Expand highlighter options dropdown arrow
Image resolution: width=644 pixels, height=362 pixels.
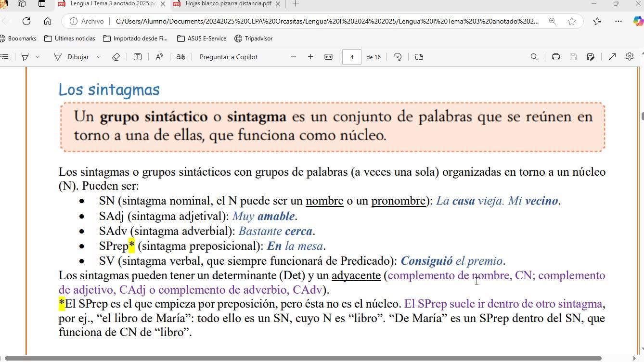pos(38,57)
